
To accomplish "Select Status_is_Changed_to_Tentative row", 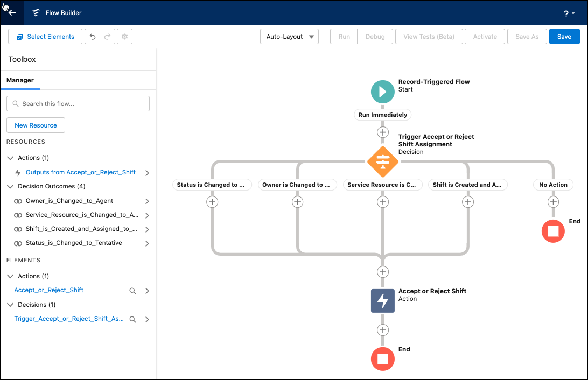I will [74, 243].
